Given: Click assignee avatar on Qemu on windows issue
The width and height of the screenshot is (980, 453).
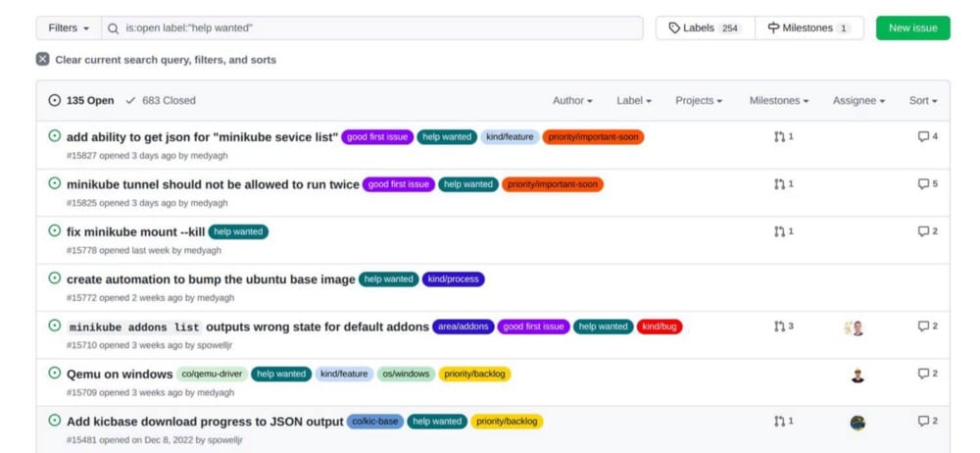Looking at the screenshot, I should coord(857,377).
